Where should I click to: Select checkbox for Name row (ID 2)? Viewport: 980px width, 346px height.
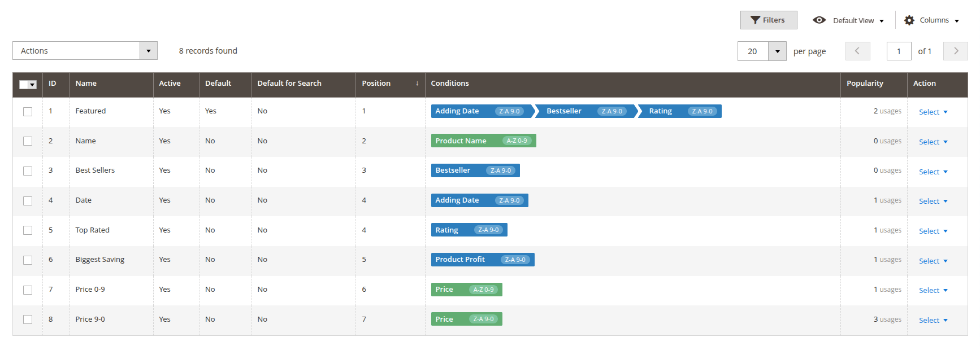(28, 141)
